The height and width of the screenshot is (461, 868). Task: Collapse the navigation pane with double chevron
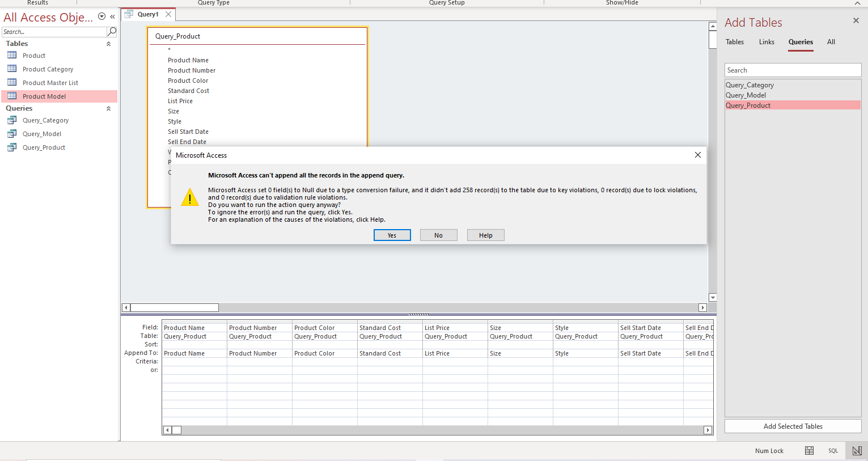click(112, 16)
